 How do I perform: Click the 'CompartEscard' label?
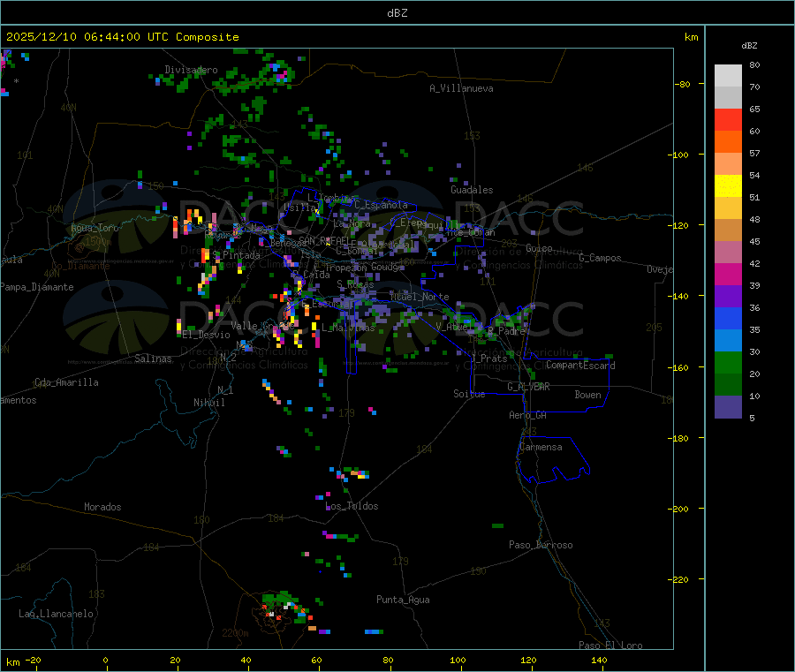click(x=580, y=365)
